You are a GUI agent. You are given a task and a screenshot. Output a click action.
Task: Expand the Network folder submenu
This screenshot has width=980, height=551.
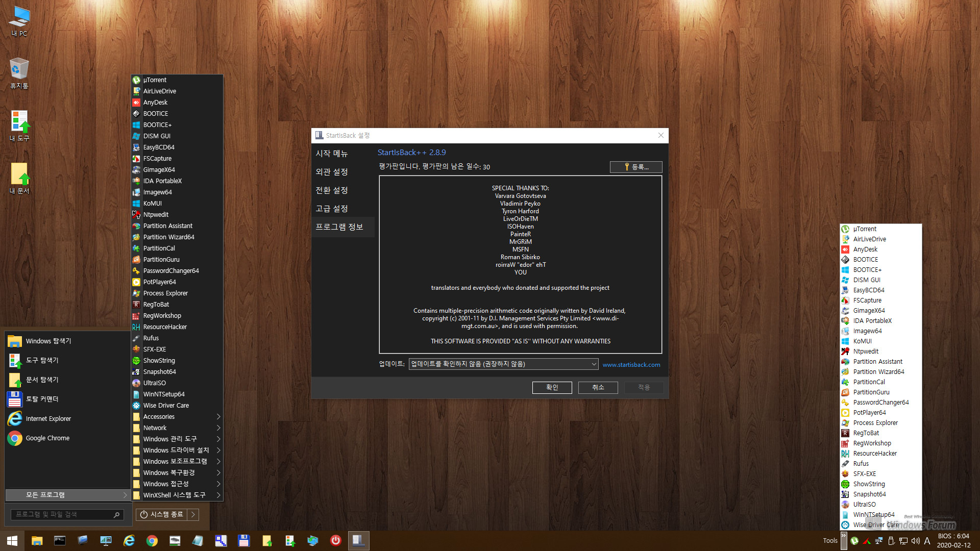point(177,428)
